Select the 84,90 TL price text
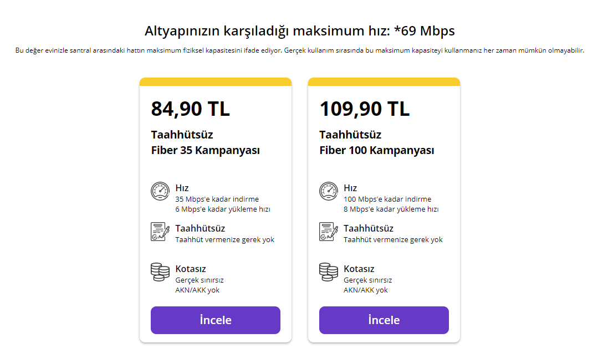593x364 pixels. pos(190,109)
